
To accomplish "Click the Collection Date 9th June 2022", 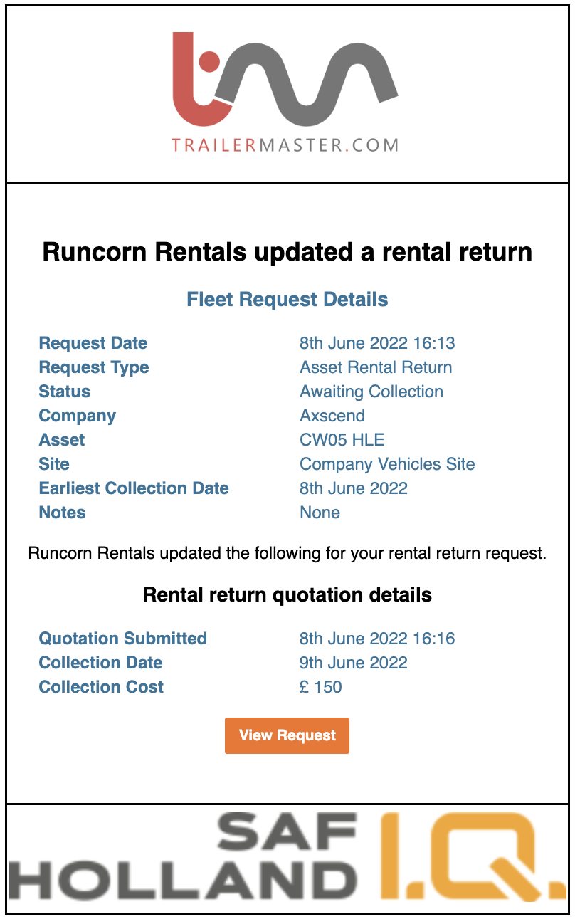I will 353,662.
